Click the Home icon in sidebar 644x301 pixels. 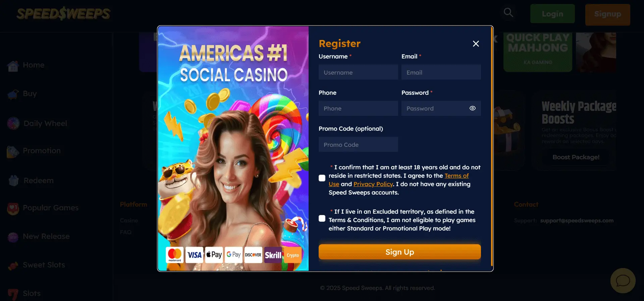pyautogui.click(x=13, y=66)
